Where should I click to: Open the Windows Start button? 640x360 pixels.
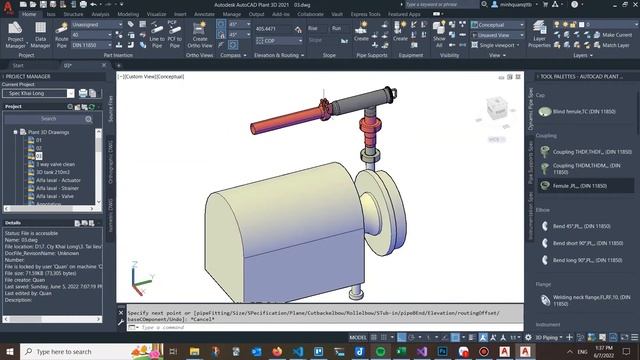[10, 351]
